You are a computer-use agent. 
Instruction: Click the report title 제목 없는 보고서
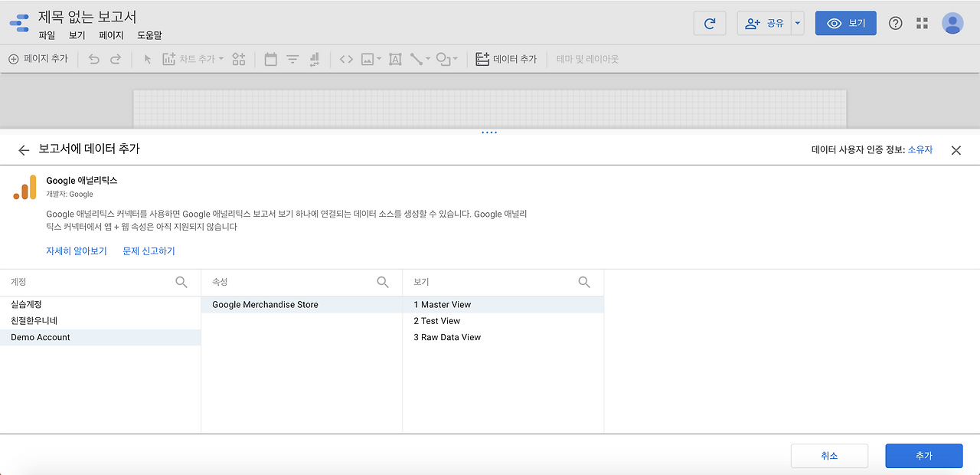point(87,16)
